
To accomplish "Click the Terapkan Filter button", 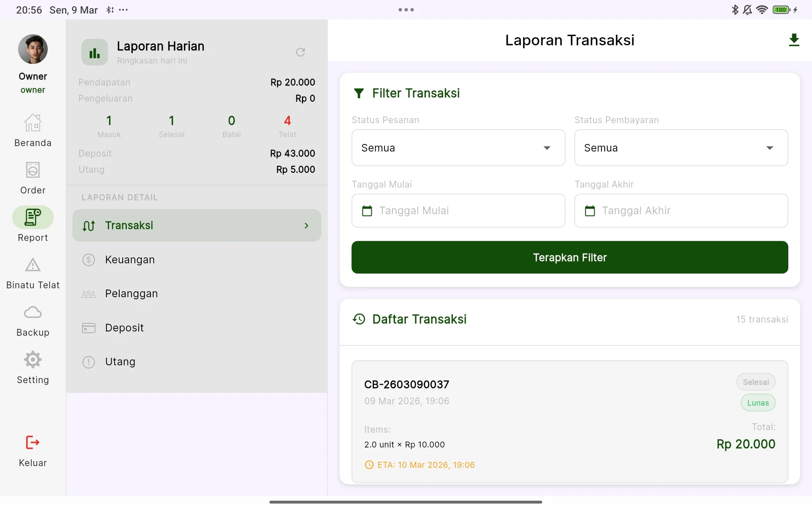I will coord(570,257).
